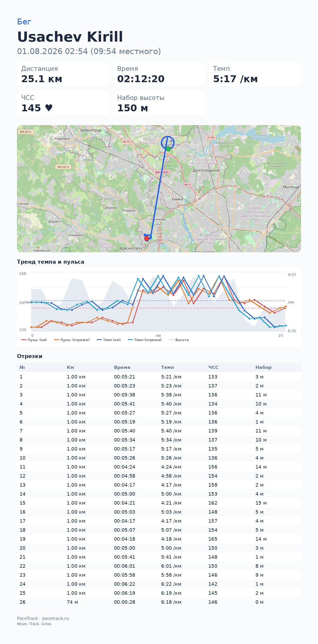Toggle the Пульс (км) legend entry
Screen dimensions: 318x644
tap(34, 340)
